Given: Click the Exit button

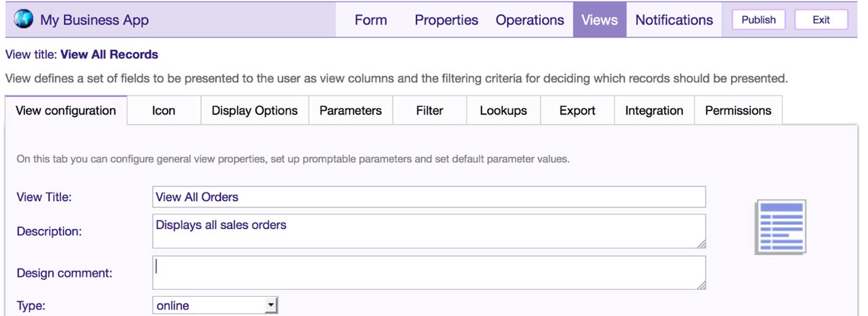Looking at the screenshot, I should (820, 20).
